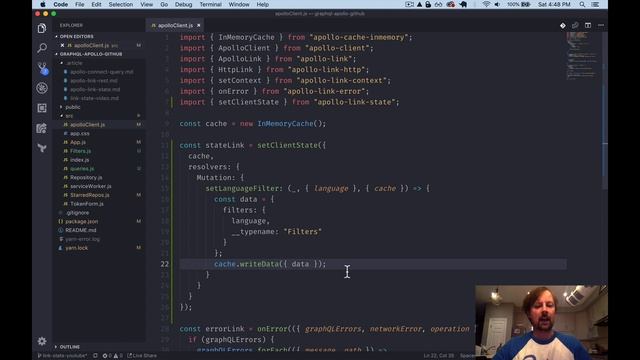Screen dimensions: 640x360
Task: Click the bottom activity bar icon above the gear
Action: coord(42,148)
